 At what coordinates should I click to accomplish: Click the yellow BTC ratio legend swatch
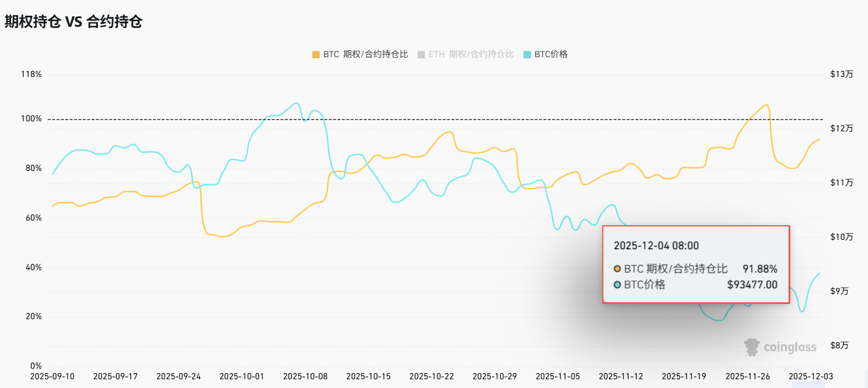pyautogui.click(x=316, y=54)
